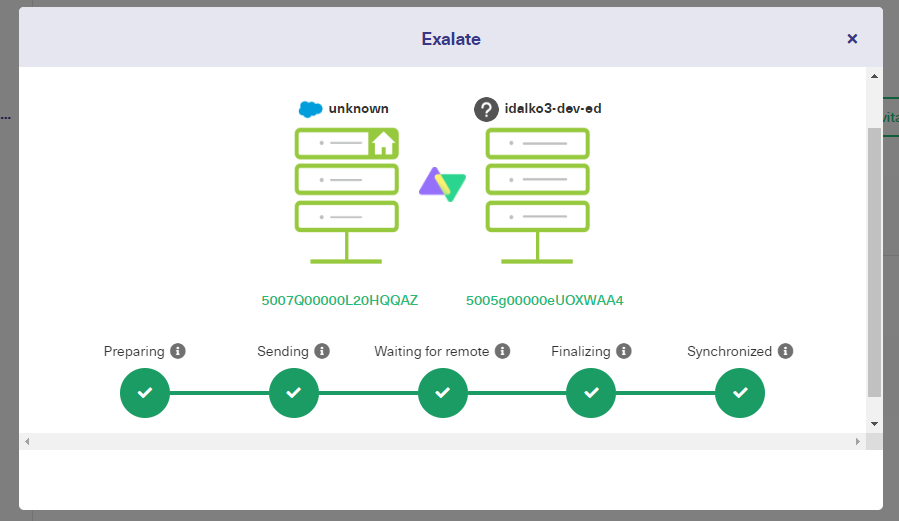Screen dimensions: 899x521
Task: Click the Waiting for remote checkmark circle
Action: tap(443, 393)
